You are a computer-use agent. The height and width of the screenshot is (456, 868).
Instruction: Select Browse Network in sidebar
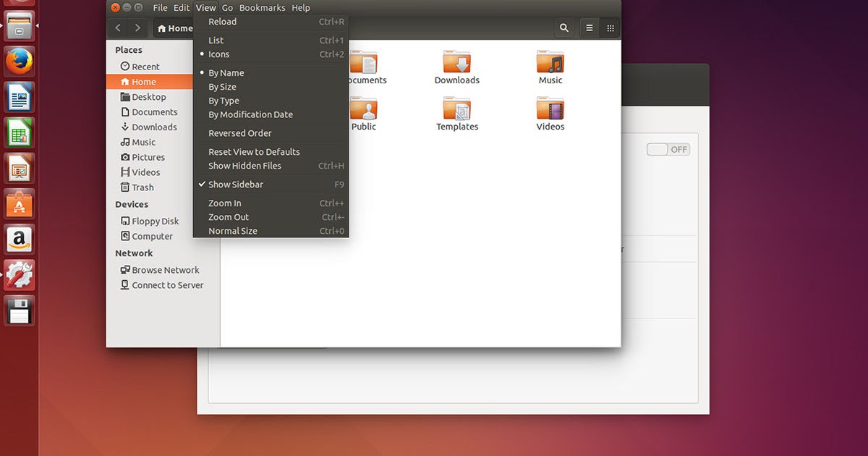(x=166, y=269)
